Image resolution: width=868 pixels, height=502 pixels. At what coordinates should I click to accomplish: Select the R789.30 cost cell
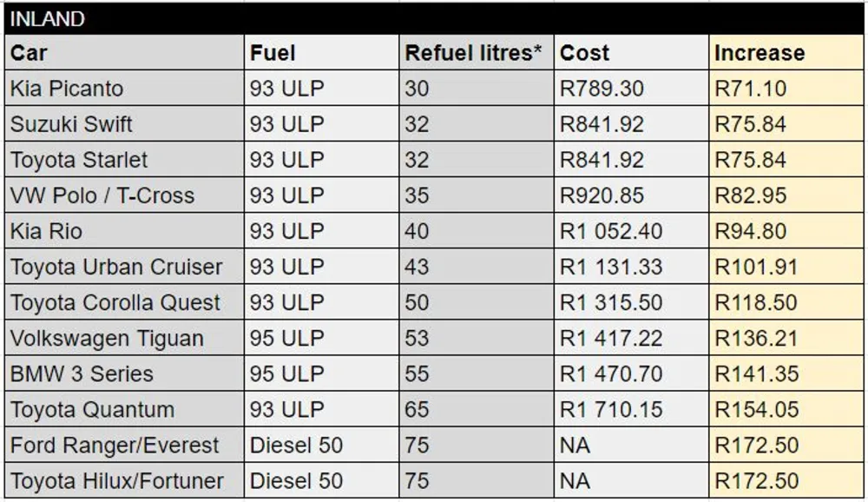[x=632, y=88]
